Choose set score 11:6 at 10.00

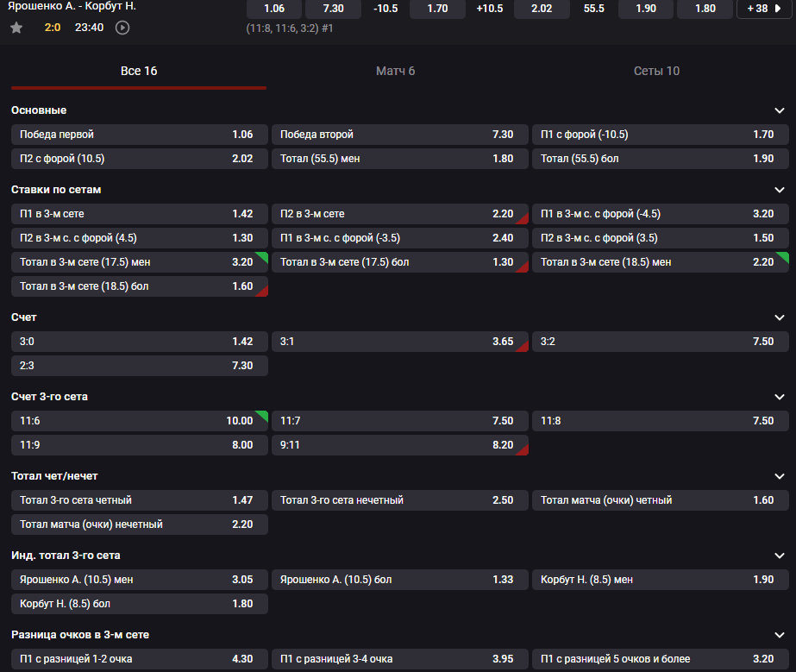pyautogui.click(x=139, y=421)
